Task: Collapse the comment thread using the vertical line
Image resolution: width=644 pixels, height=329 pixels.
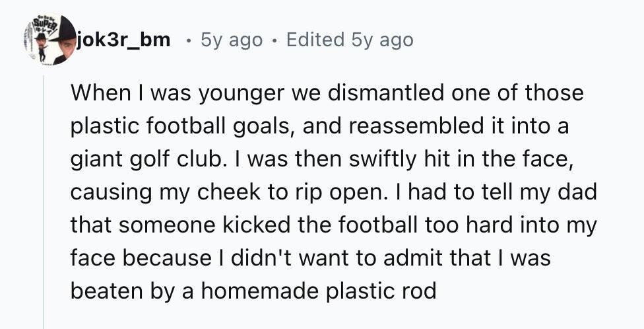Action: tap(43, 202)
